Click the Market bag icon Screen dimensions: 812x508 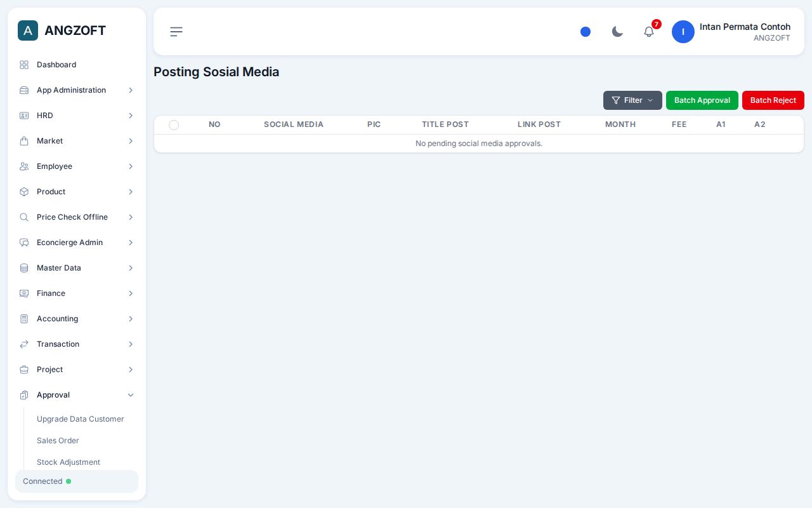24,141
